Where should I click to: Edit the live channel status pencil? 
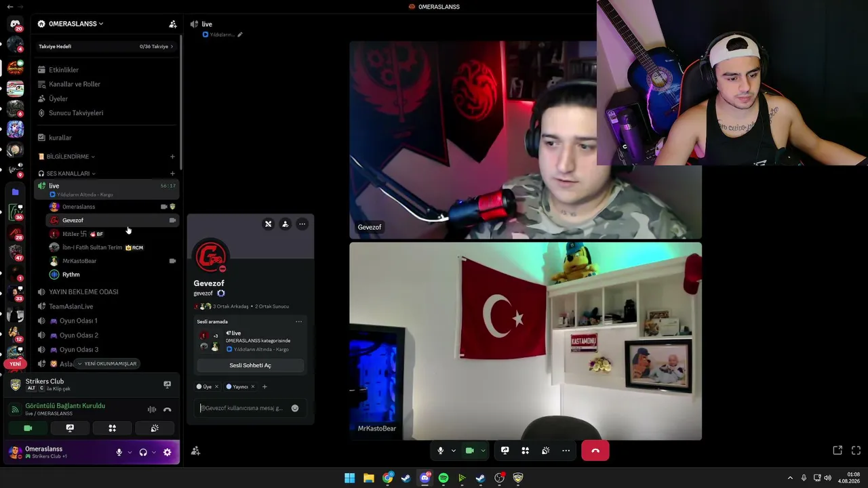pyautogui.click(x=240, y=35)
